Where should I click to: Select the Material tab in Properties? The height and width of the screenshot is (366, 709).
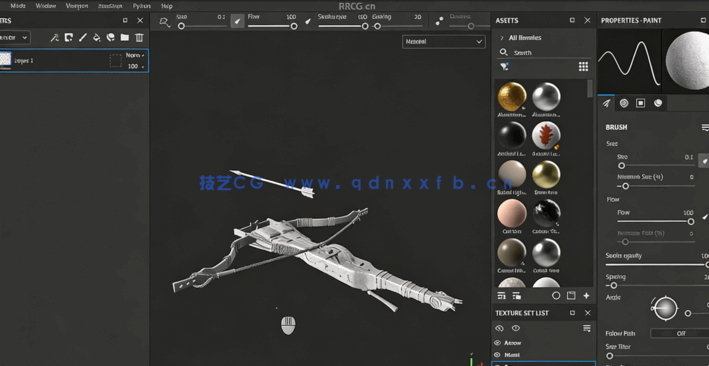coord(658,103)
